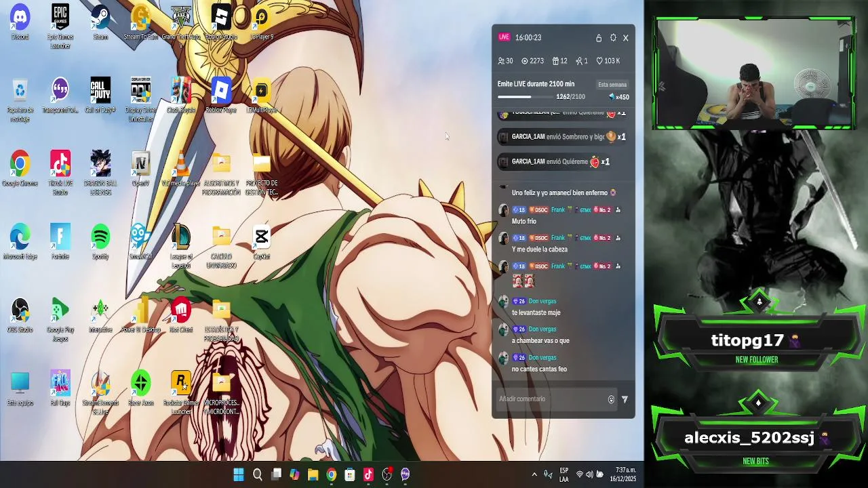Open the Spotify desktop shortcut
868x488 pixels.
[x=100, y=242]
